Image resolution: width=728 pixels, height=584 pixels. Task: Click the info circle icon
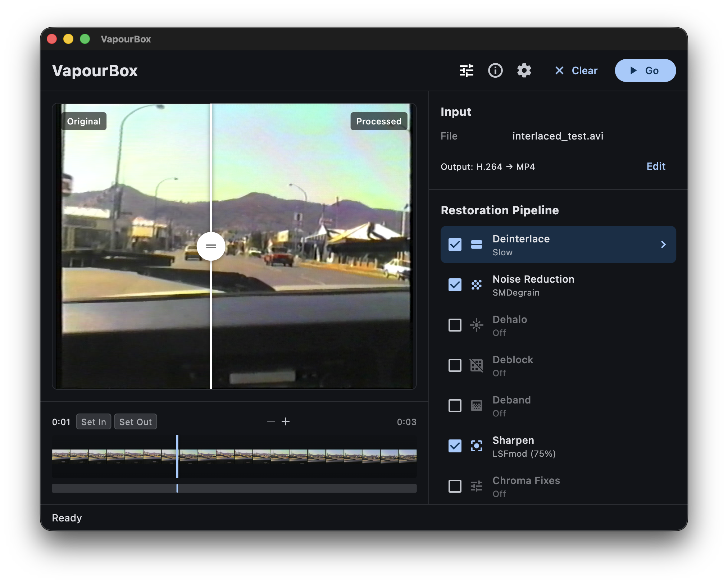coord(495,70)
